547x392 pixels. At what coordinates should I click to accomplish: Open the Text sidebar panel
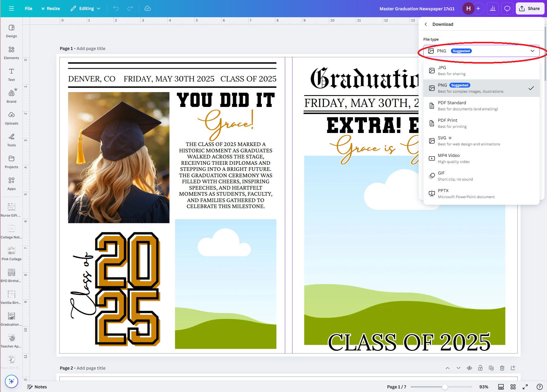tap(12, 75)
